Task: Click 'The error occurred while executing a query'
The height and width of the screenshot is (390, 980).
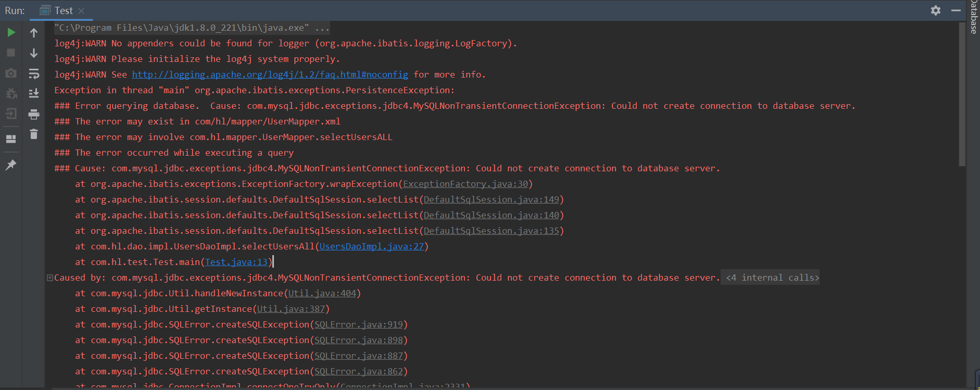Action: 174,153
